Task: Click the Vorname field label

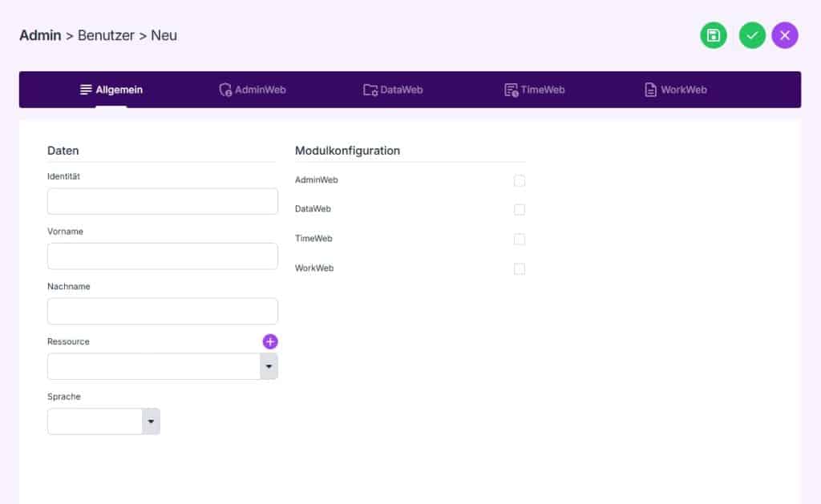Action: coord(65,232)
